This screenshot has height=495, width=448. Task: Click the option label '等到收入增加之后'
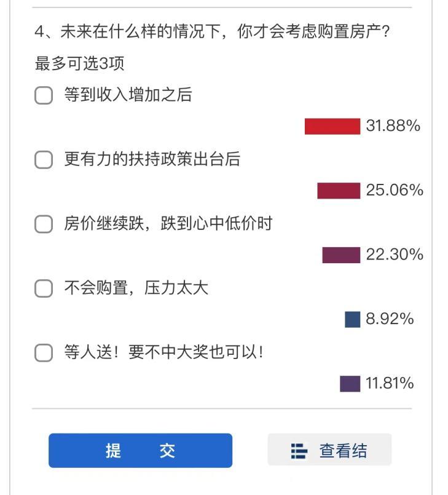(128, 95)
